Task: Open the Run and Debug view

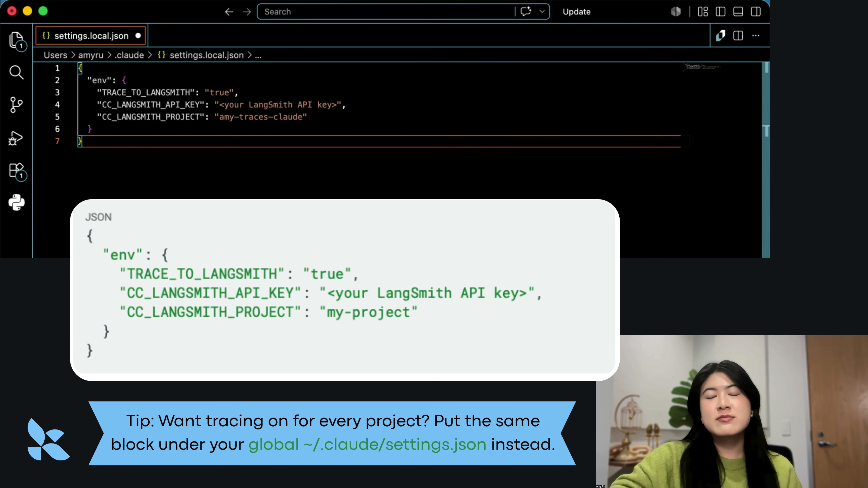Action: pos(16,138)
